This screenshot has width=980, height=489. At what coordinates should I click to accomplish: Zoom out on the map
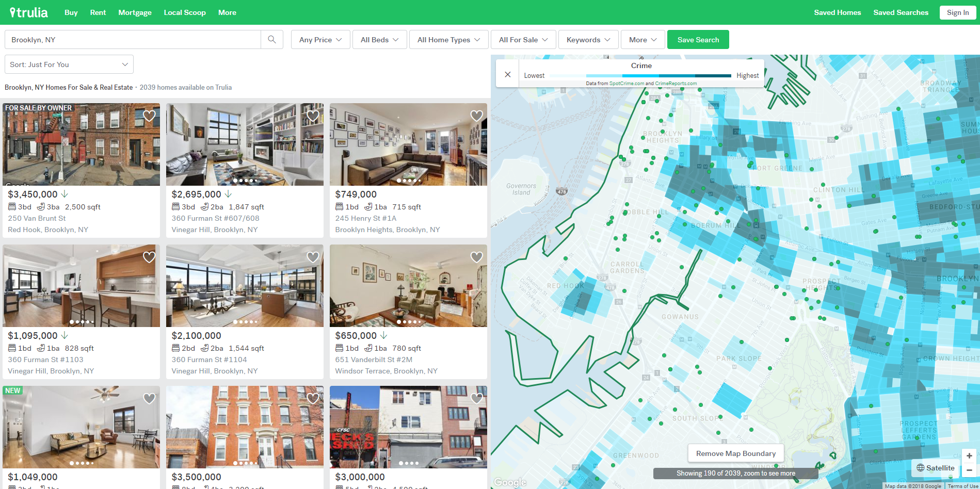[x=969, y=470]
